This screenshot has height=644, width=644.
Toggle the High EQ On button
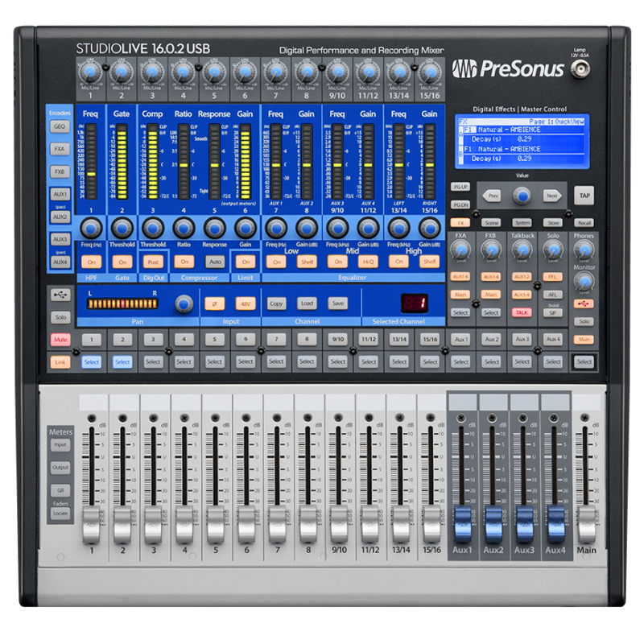[398, 262]
